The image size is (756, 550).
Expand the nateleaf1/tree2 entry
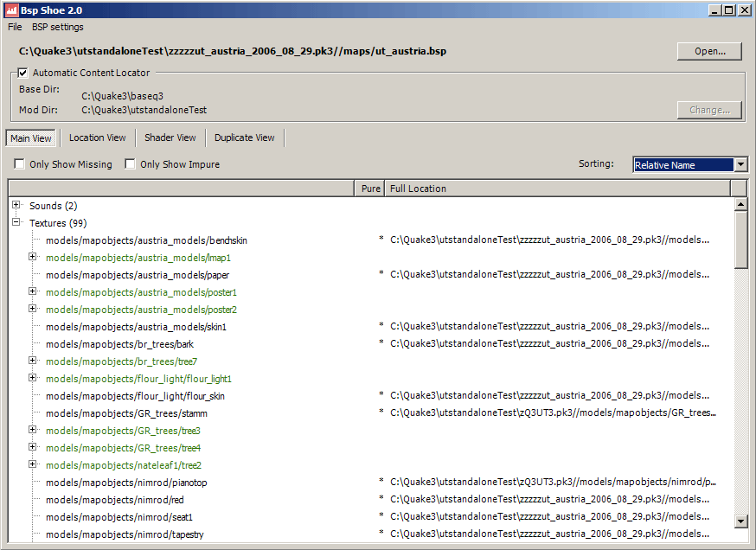[x=33, y=464]
